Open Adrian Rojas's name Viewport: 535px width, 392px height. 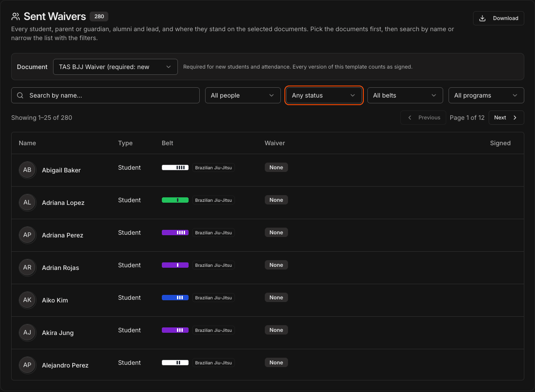pyautogui.click(x=60, y=268)
